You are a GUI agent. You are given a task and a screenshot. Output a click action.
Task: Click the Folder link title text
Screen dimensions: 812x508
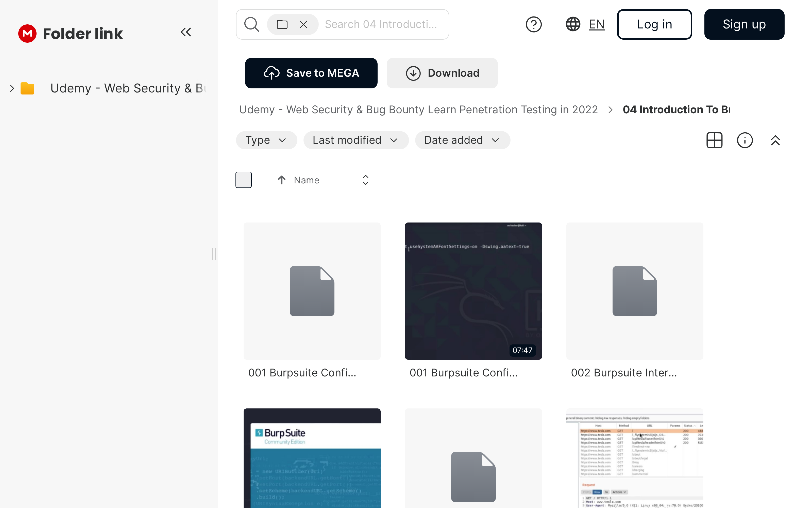83,34
